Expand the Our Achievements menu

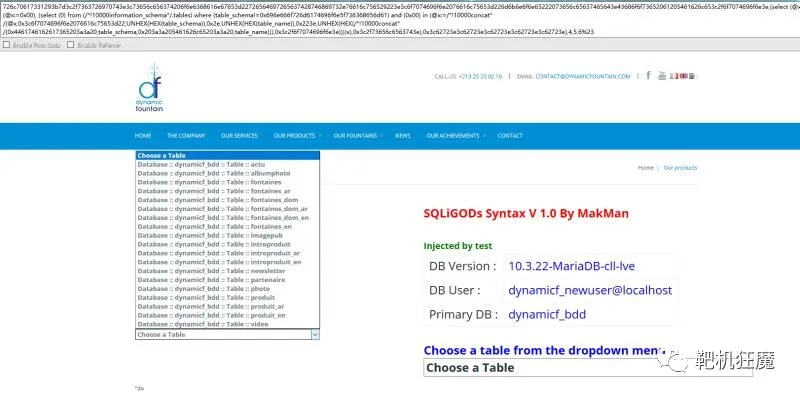click(x=456, y=136)
